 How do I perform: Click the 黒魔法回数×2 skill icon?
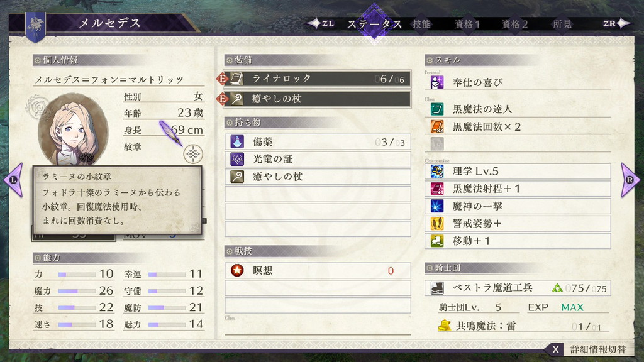tap(437, 126)
